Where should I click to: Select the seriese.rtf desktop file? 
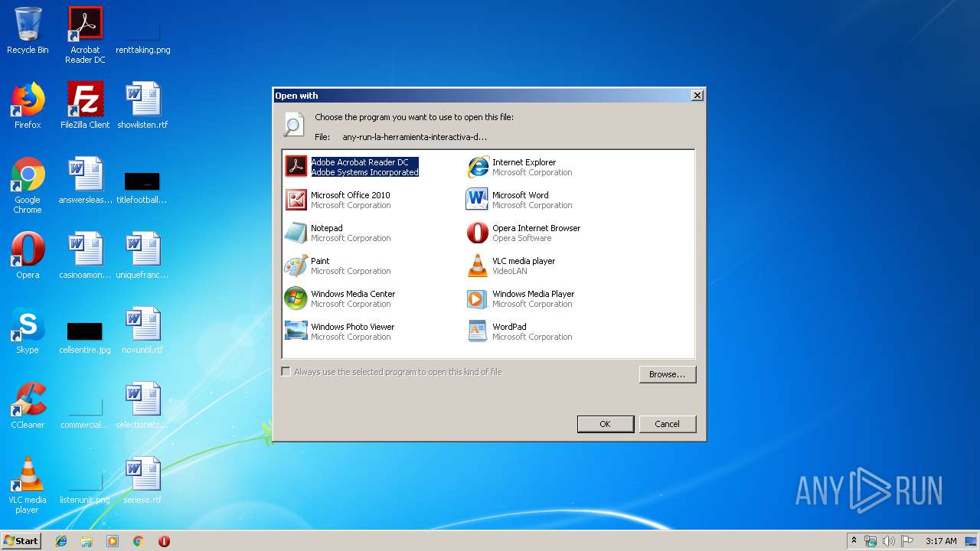coord(142,481)
